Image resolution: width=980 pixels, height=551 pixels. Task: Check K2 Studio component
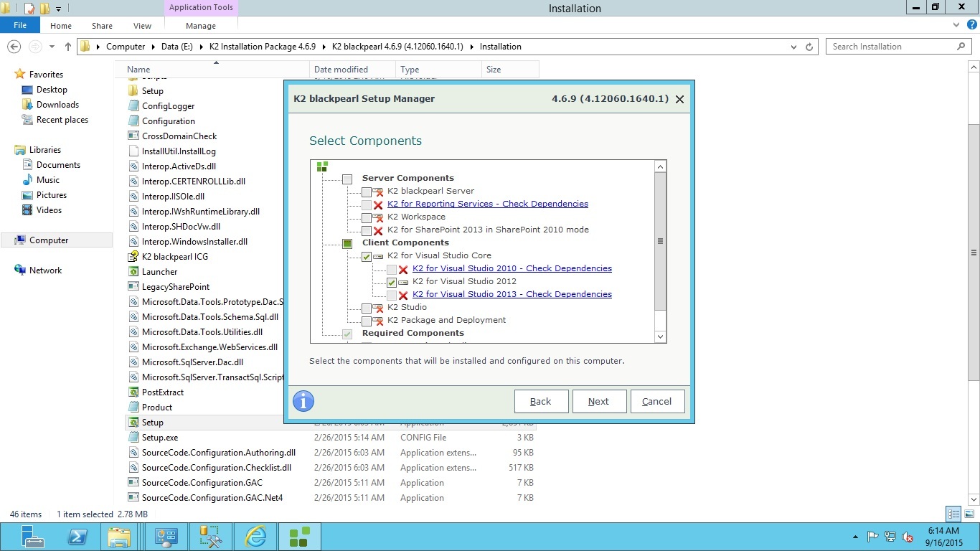[367, 308]
